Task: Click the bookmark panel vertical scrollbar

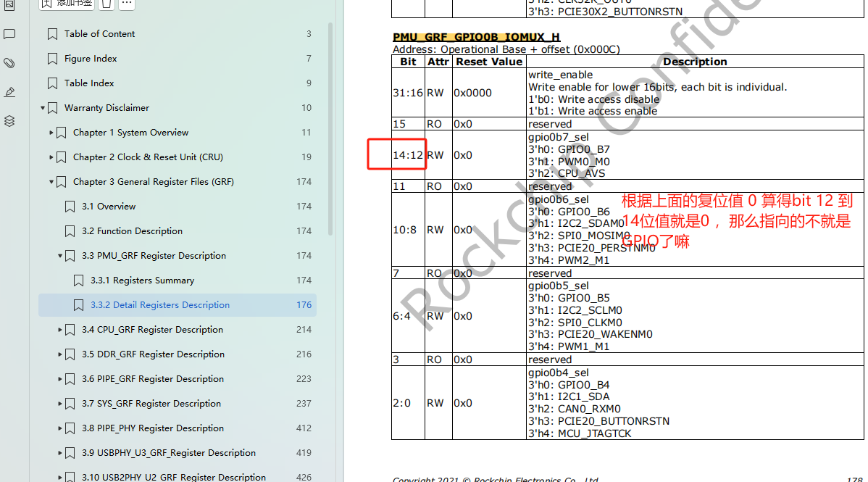Action: pos(330,128)
